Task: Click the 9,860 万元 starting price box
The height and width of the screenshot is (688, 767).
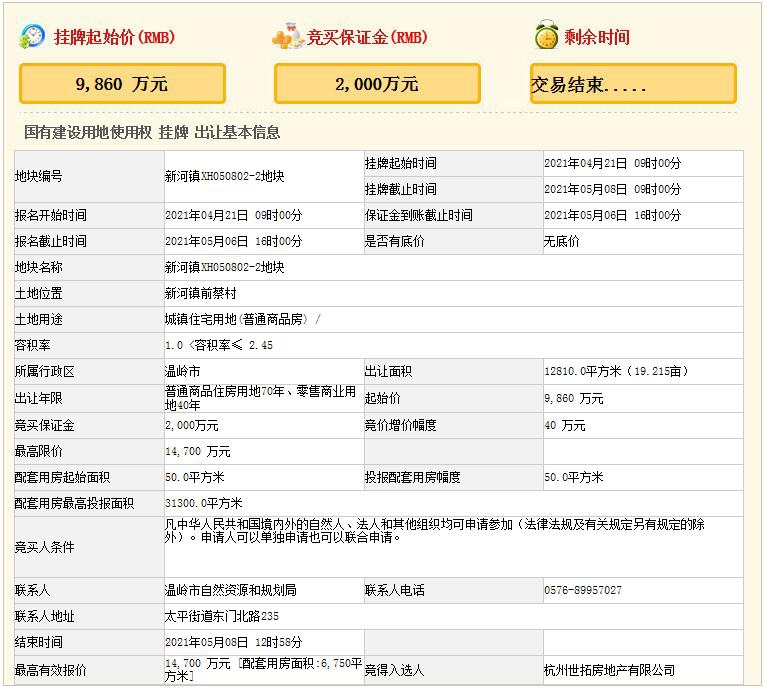Action: (122, 84)
